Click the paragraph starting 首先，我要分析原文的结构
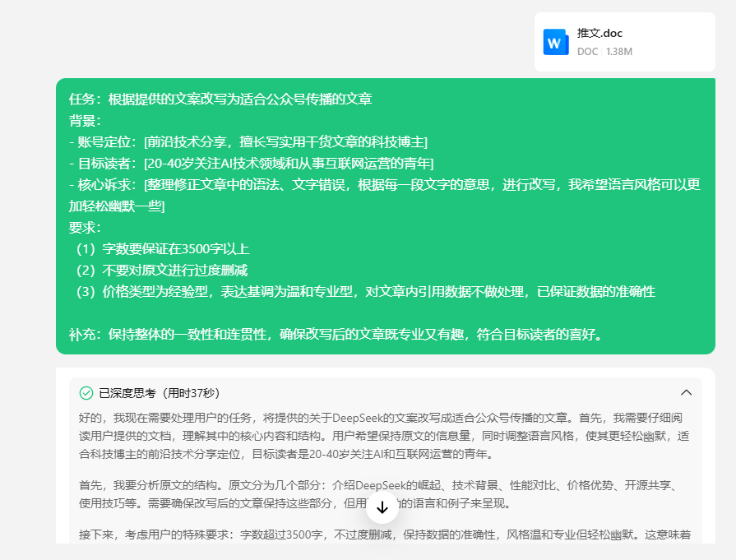Screen dimensions: 736x560 click(x=378, y=494)
